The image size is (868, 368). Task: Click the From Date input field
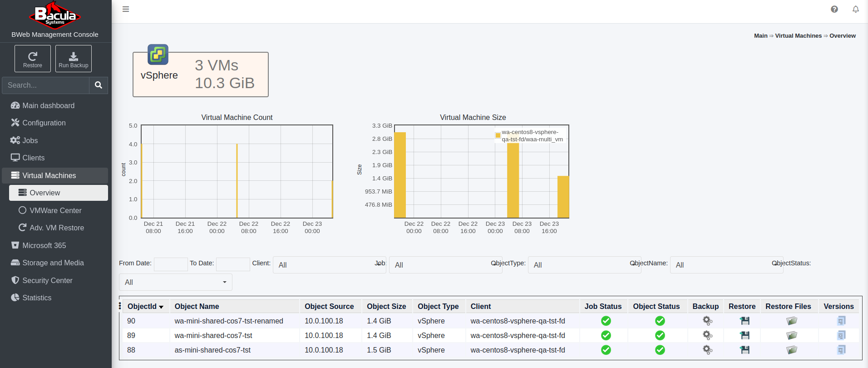click(171, 264)
